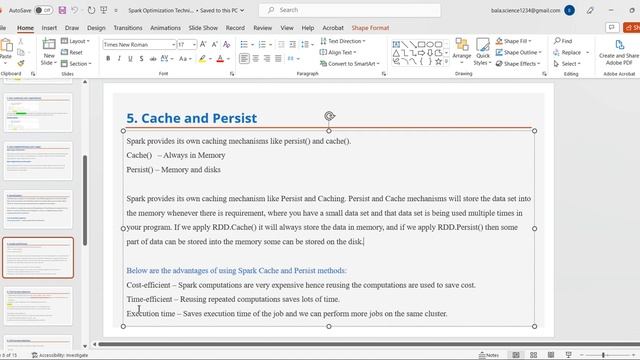Decrease font size icon

click(x=215, y=44)
